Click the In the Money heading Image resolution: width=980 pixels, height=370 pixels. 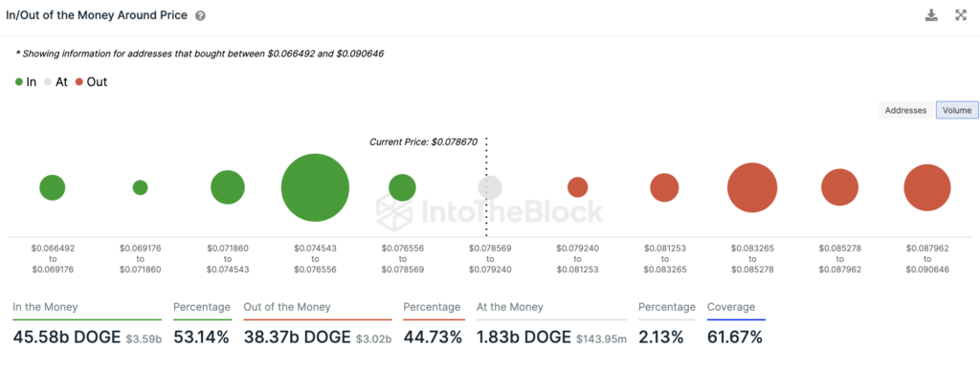coord(45,307)
